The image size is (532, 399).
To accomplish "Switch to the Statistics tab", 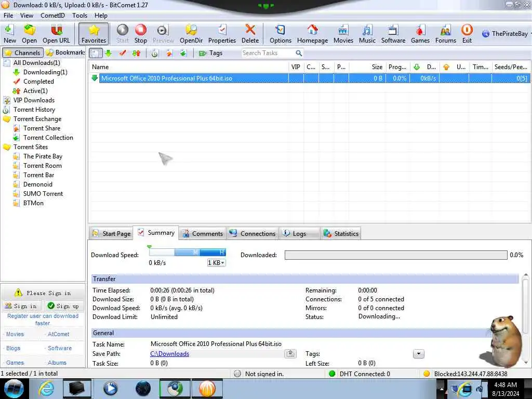I will coord(341,233).
